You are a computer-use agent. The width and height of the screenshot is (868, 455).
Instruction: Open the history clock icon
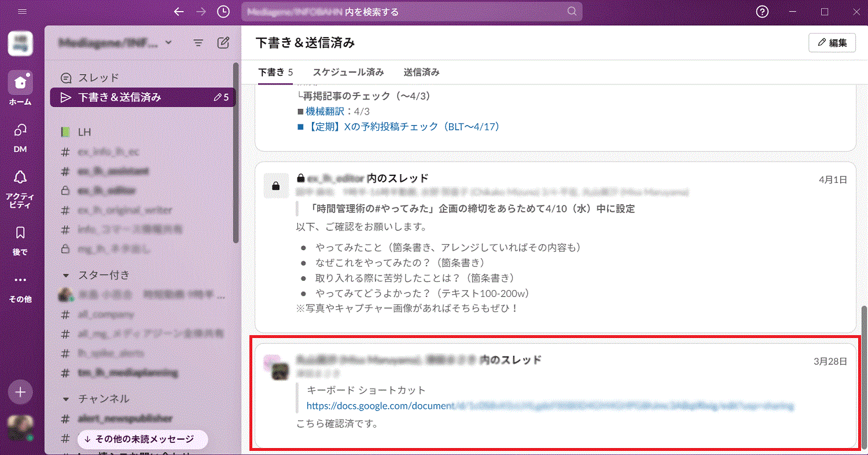click(223, 12)
